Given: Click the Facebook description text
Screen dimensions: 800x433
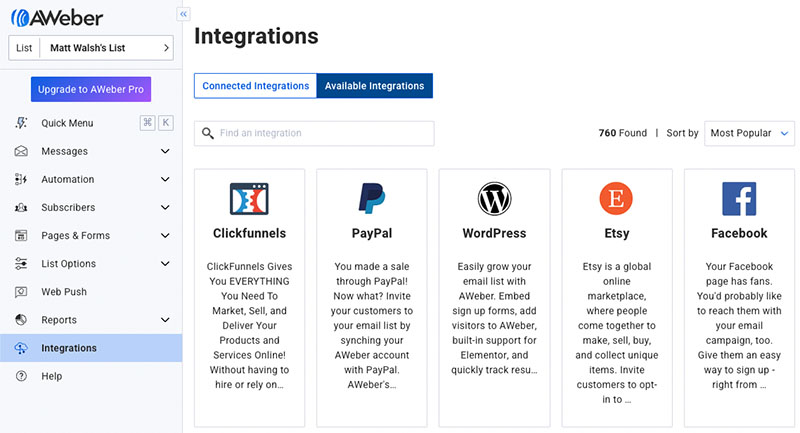Looking at the screenshot, I should [x=739, y=325].
